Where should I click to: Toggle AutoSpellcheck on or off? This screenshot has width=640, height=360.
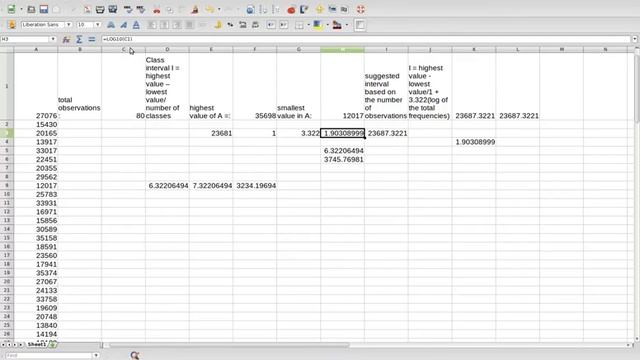click(x=141, y=9)
